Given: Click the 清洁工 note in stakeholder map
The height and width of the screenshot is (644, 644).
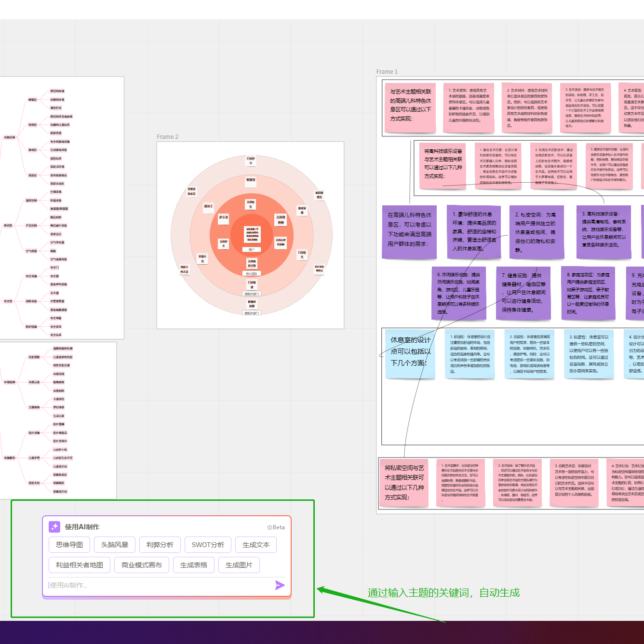Looking at the screenshot, I should (x=208, y=206).
